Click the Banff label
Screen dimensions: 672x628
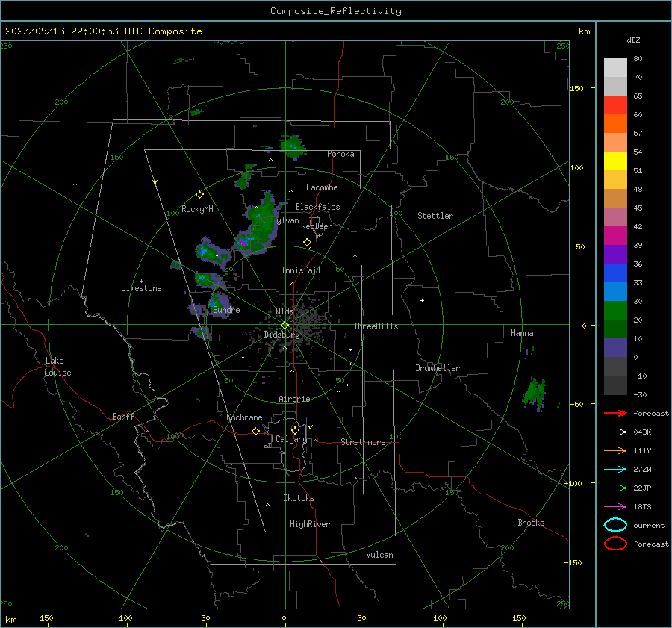pos(123,416)
